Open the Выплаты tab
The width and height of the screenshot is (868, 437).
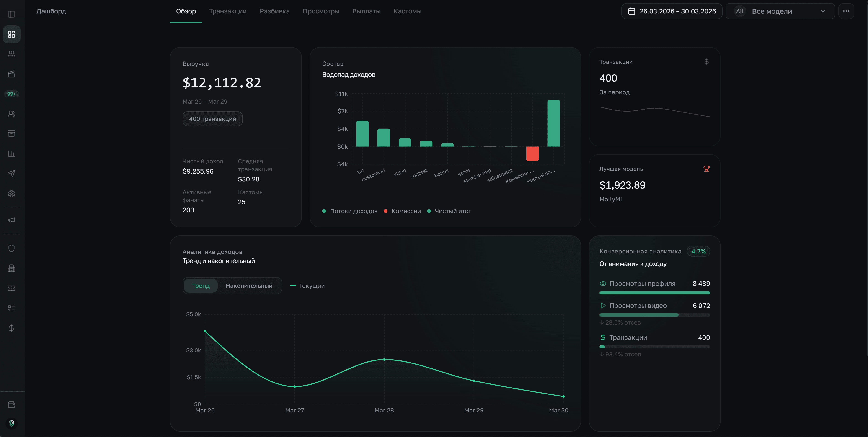pyautogui.click(x=366, y=11)
